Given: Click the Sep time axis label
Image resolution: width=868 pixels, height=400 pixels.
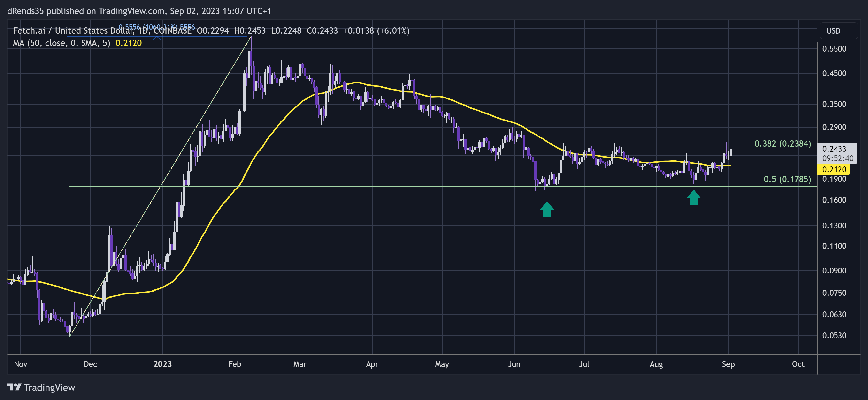Looking at the screenshot, I should coord(728,364).
